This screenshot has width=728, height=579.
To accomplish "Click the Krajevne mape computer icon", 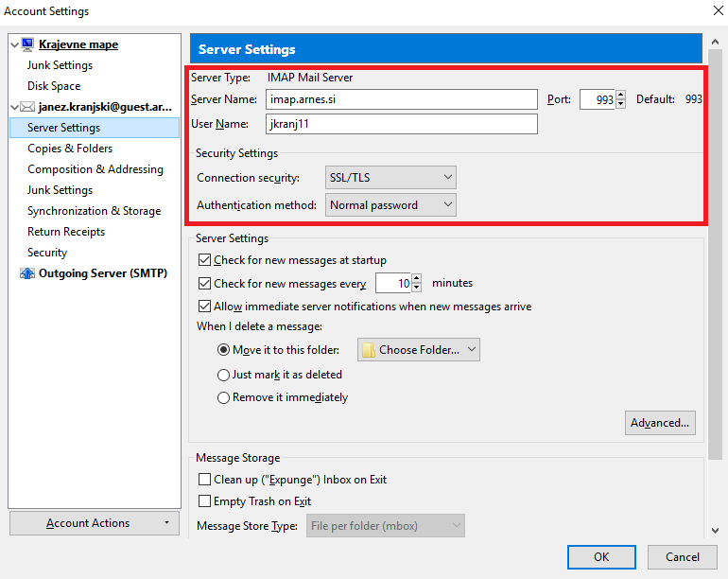I will (27, 44).
